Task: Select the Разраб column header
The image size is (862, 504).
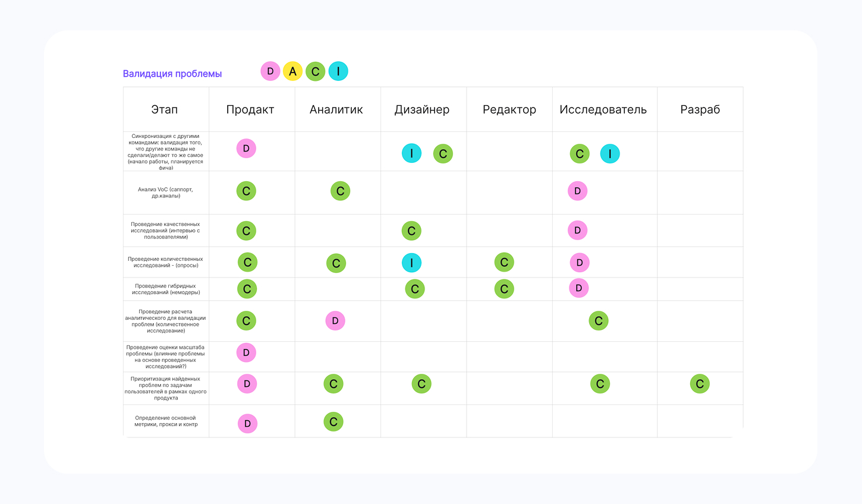Action: [x=700, y=109]
